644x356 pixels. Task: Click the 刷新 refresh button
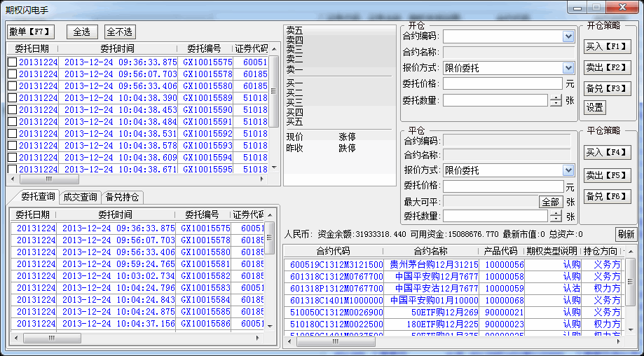(626, 235)
